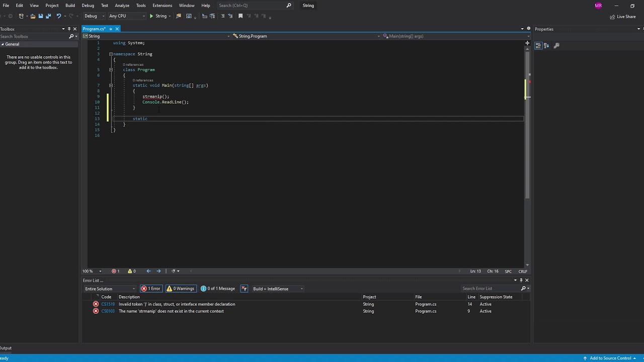Open the Analyze menu
This screenshot has width=644, height=362.
(122, 6)
